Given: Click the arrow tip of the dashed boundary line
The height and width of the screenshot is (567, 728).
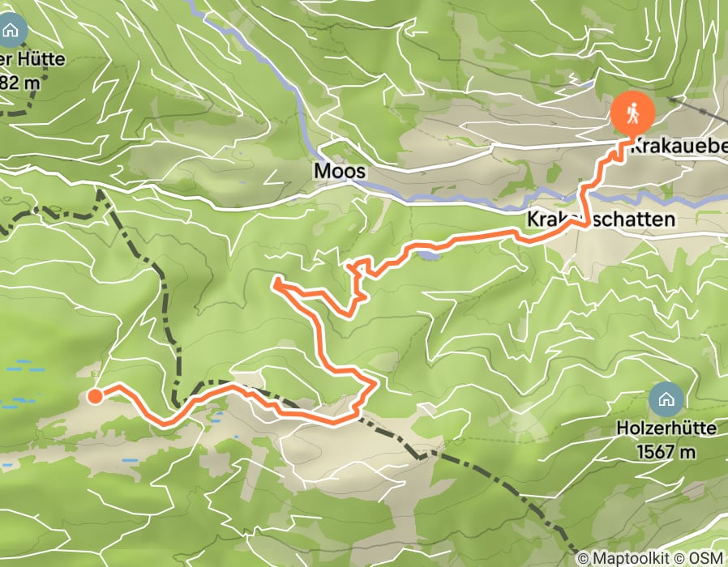Looking at the screenshot, I should pos(100,192).
